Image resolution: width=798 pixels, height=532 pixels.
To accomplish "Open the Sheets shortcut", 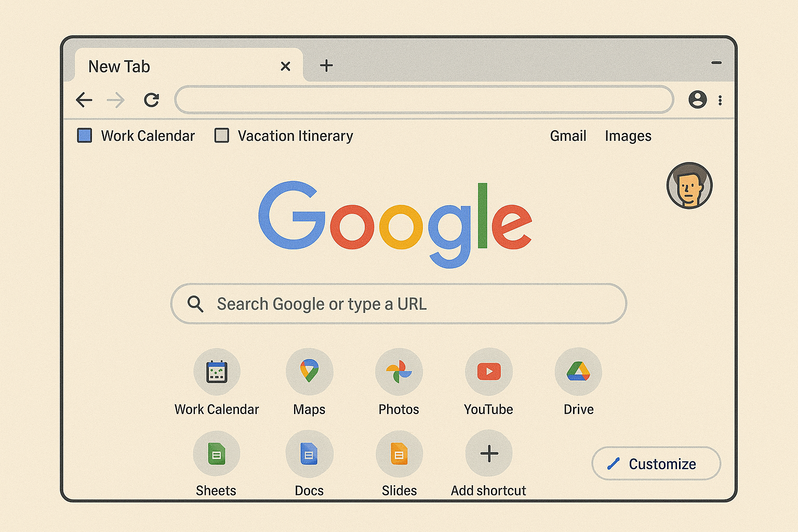I will 217,454.
